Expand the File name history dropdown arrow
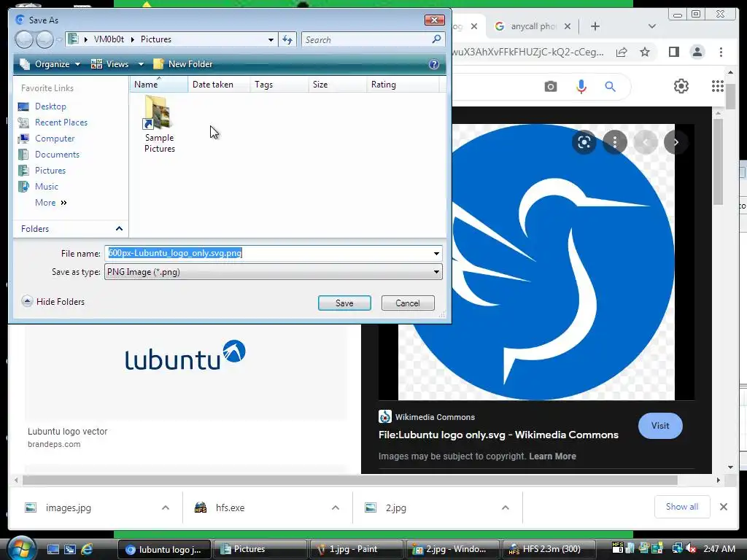 [436, 253]
